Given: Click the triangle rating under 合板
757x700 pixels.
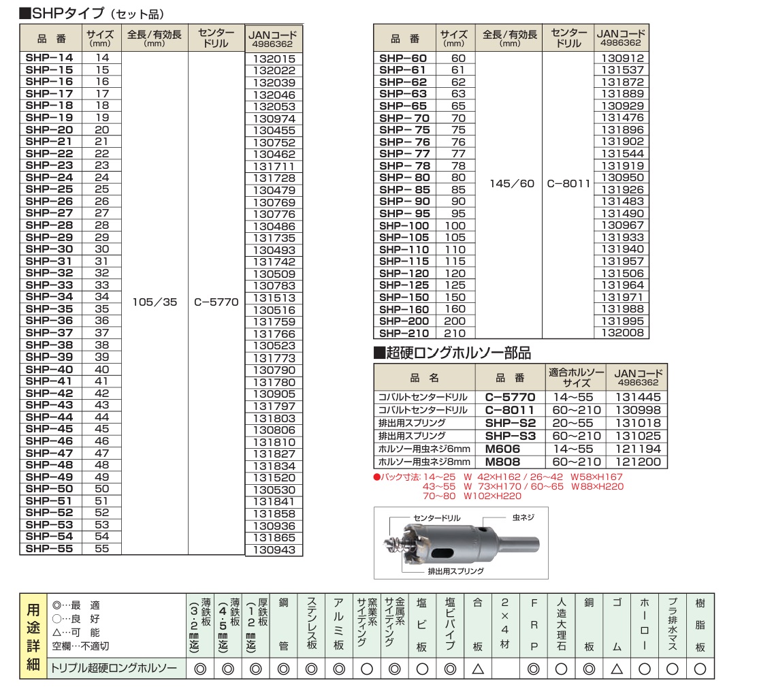Looking at the screenshot, I should point(477,669).
